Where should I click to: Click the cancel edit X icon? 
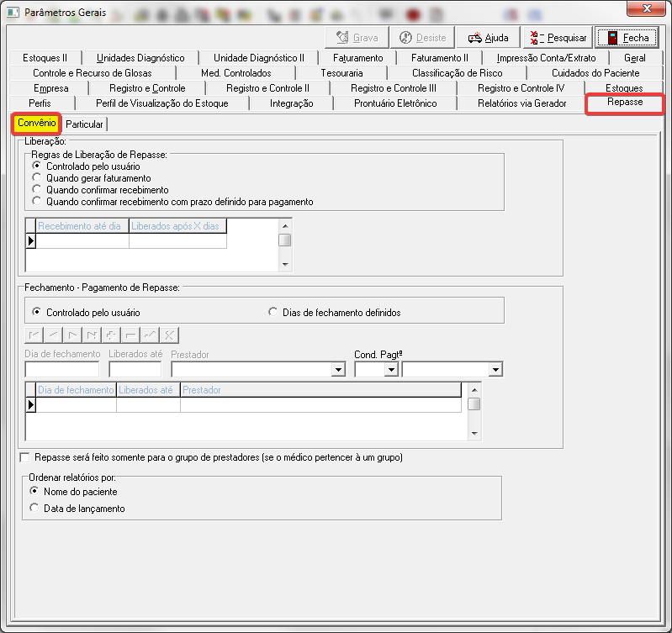(x=169, y=335)
